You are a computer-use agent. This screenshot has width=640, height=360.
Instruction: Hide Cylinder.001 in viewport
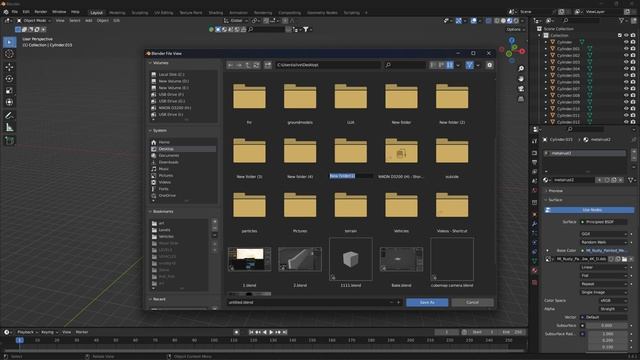coord(626,49)
